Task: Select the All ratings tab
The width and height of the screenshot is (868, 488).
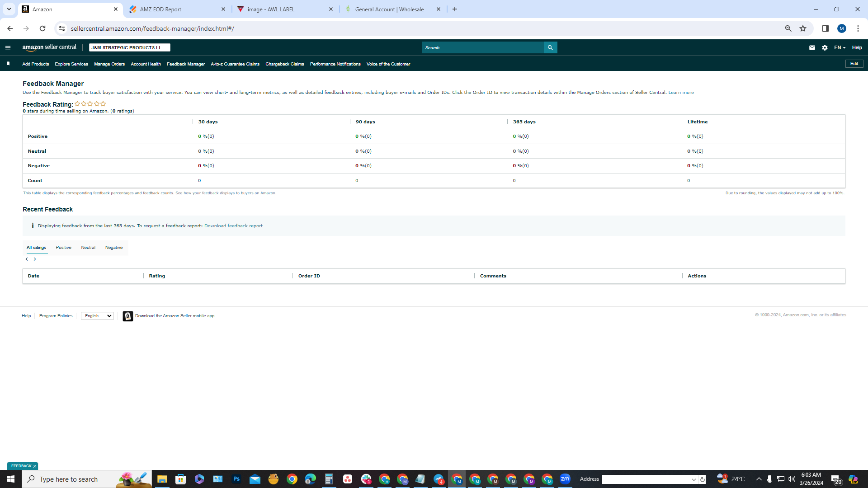Action: click(x=36, y=248)
